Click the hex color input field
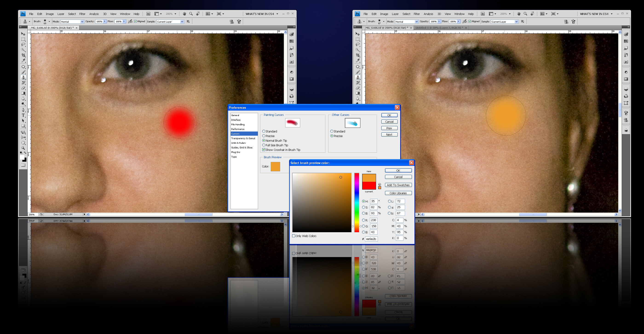The height and width of the screenshot is (334, 644). pos(371,239)
